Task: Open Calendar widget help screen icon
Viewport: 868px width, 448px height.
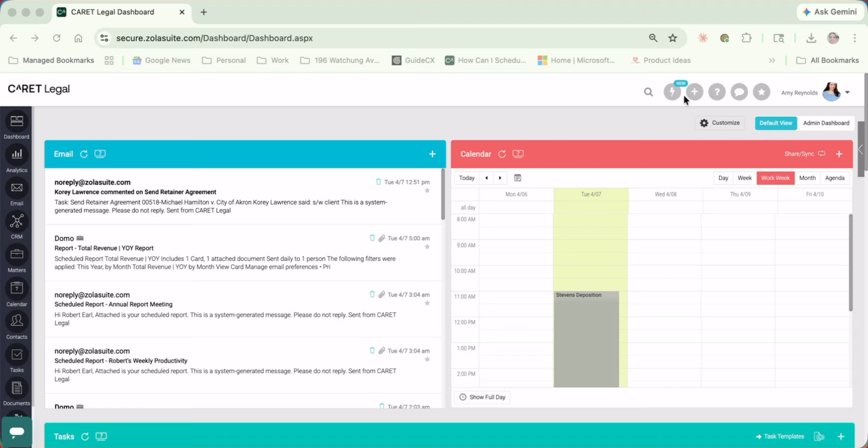Action: [518, 154]
